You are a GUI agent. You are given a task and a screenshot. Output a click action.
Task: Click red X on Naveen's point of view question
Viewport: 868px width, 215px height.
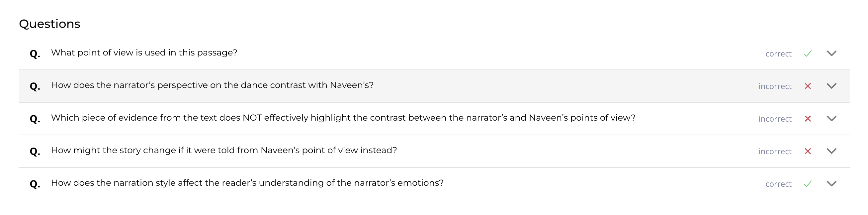(x=807, y=151)
